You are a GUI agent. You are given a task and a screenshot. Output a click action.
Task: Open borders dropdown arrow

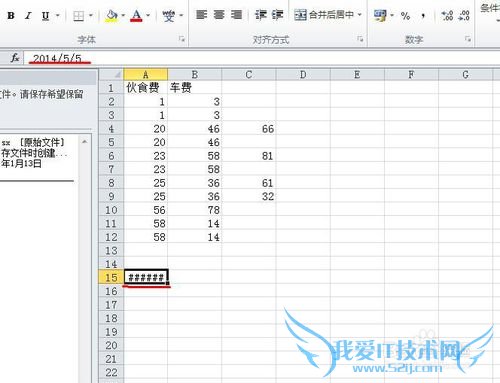(91, 15)
